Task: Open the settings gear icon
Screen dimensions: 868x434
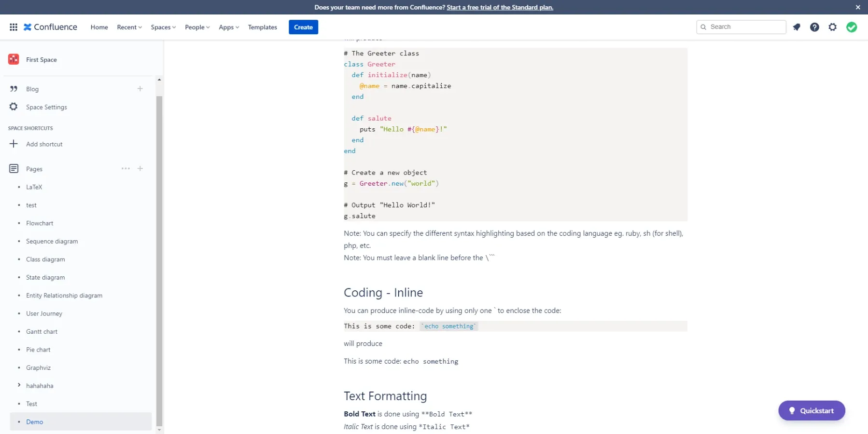Action: (833, 27)
